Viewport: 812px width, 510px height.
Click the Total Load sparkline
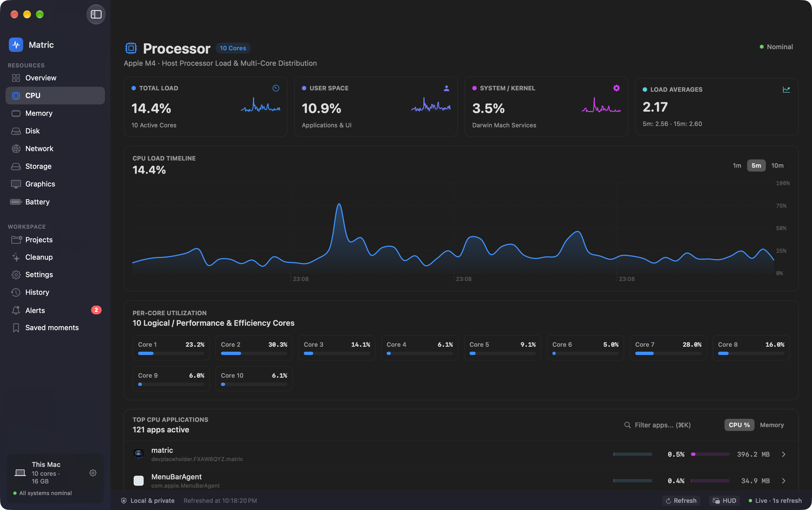coord(260,105)
